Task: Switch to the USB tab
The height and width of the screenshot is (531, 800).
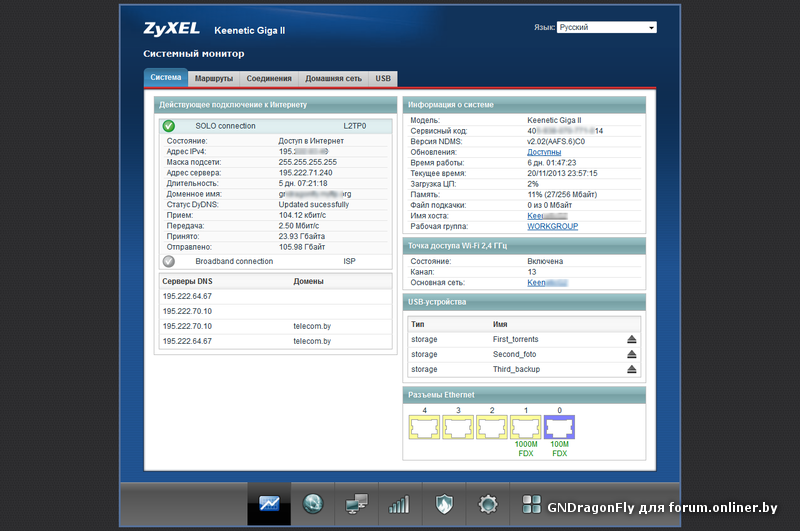Action: pyautogui.click(x=383, y=79)
